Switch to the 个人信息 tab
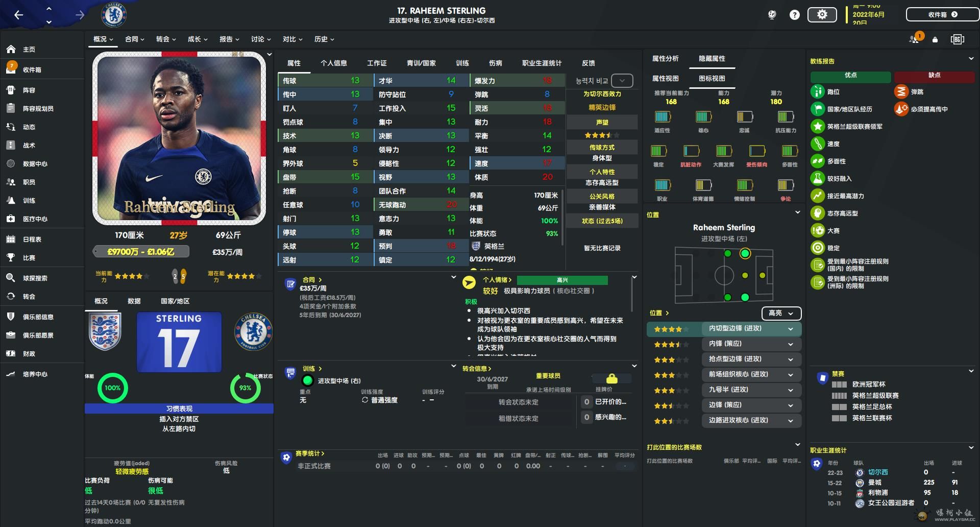Viewport: 980px width, 527px height. coord(333,63)
